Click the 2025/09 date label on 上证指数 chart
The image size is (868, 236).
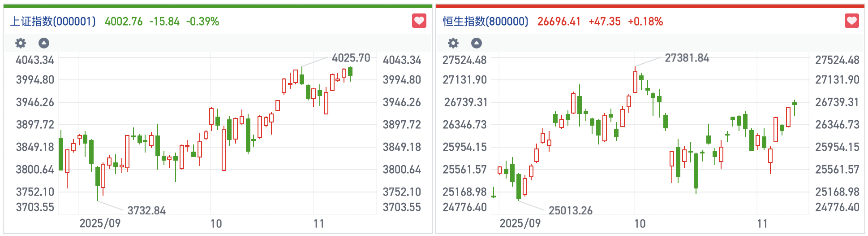100,223
